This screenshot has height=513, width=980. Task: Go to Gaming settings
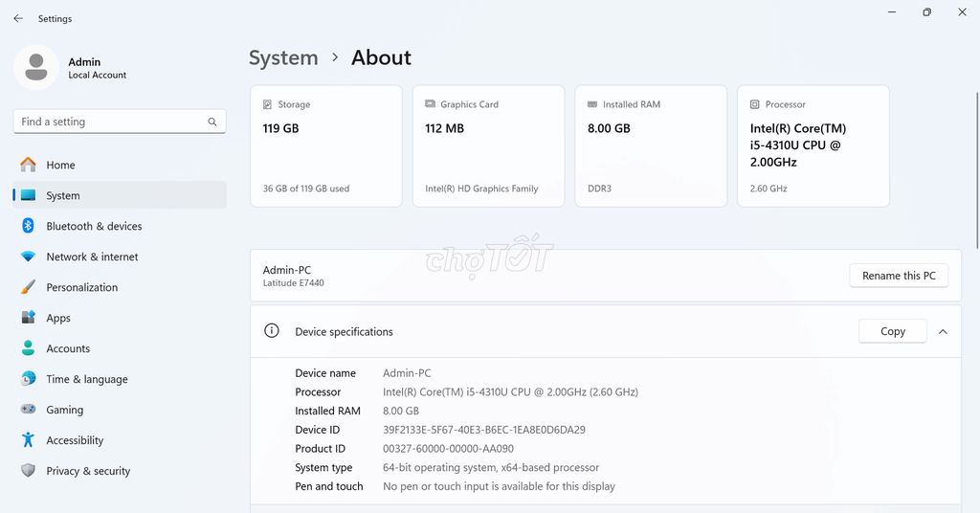(x=120, y=410)
